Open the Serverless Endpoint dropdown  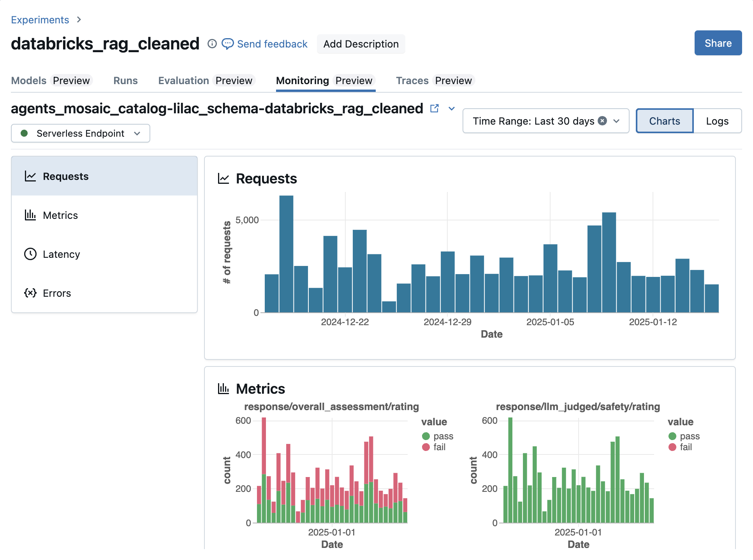point(81,133)
